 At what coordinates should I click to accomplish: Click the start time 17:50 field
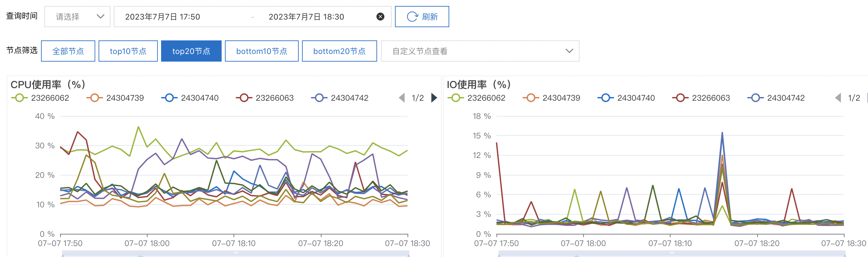[163, 17]
